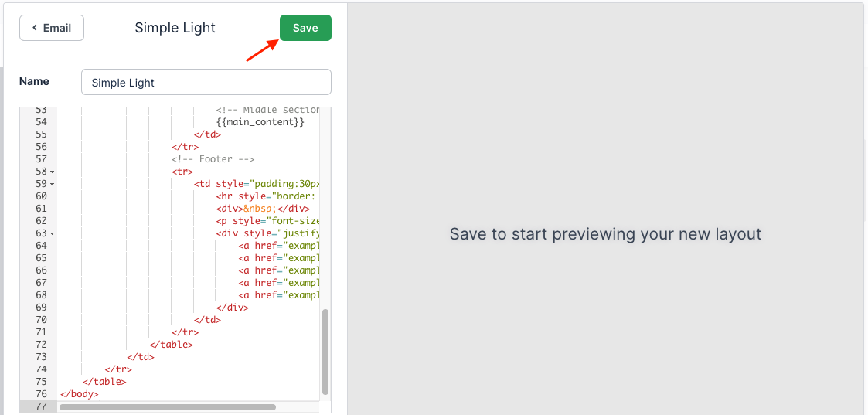Click the a href tag on line 66

tap(280, 270)
